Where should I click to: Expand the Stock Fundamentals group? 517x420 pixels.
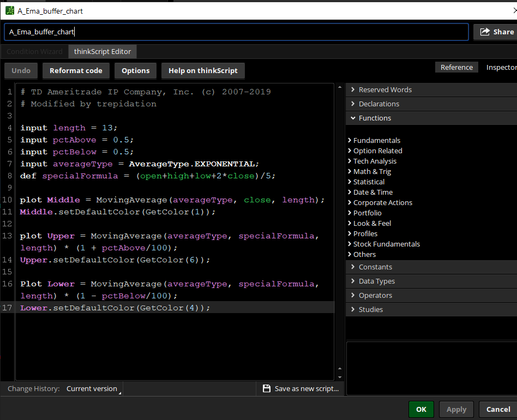pos(384,244)
